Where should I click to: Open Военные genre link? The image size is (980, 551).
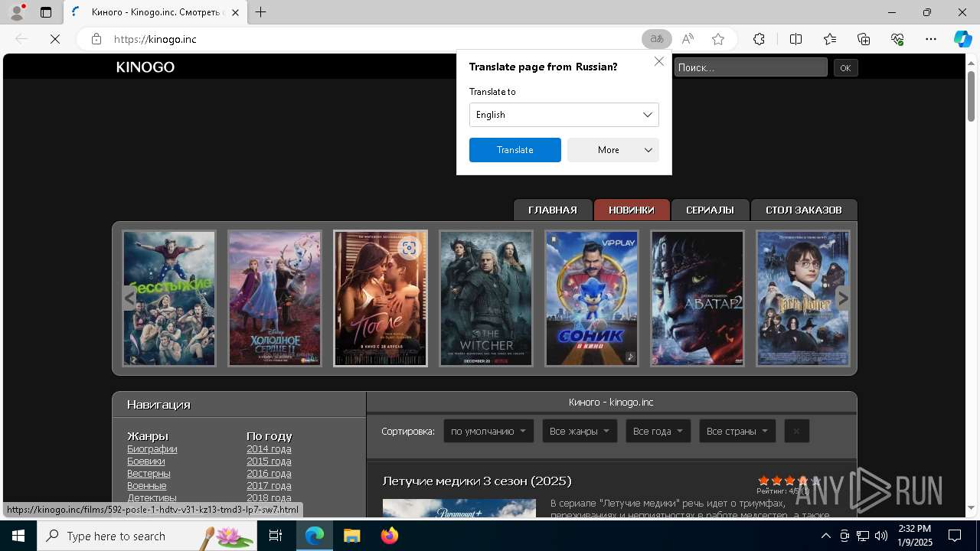(x=147, y=486)
